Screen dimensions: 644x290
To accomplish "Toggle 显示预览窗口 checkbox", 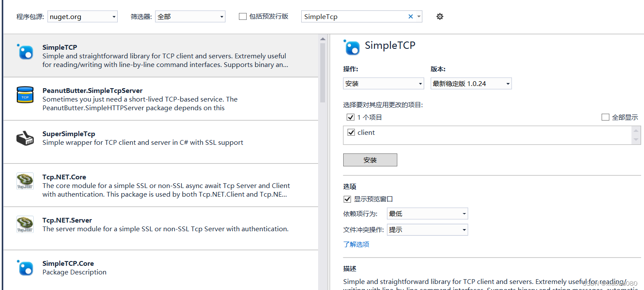I will 347,199.
